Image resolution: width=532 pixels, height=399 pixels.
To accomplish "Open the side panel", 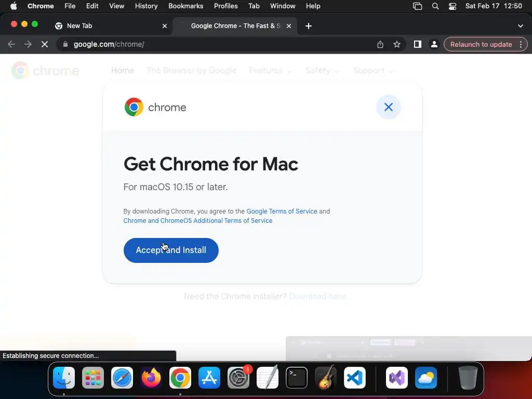I will [x=418, y=45].
